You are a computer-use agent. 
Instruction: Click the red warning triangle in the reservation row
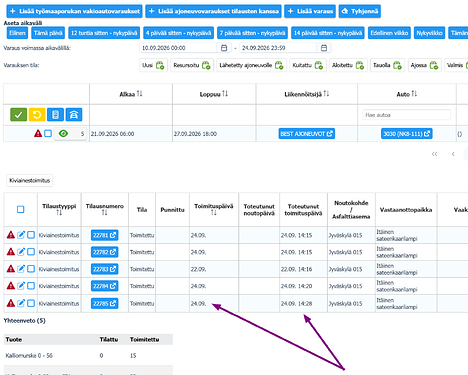pyautogui.click(x=38, y=134)
